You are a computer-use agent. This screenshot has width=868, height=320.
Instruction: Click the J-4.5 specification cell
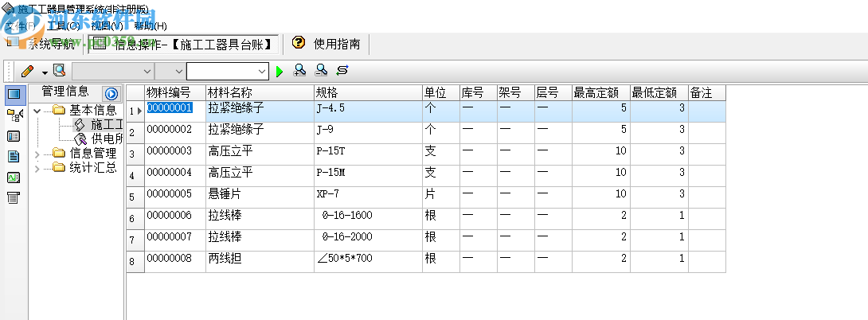point(368,111)
